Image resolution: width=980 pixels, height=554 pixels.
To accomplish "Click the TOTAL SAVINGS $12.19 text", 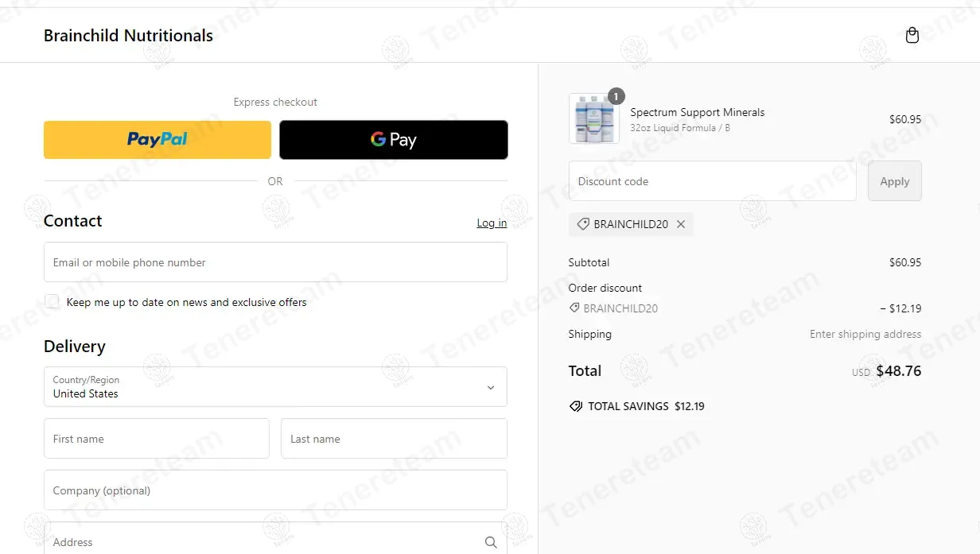I will [x=646, y=406].
